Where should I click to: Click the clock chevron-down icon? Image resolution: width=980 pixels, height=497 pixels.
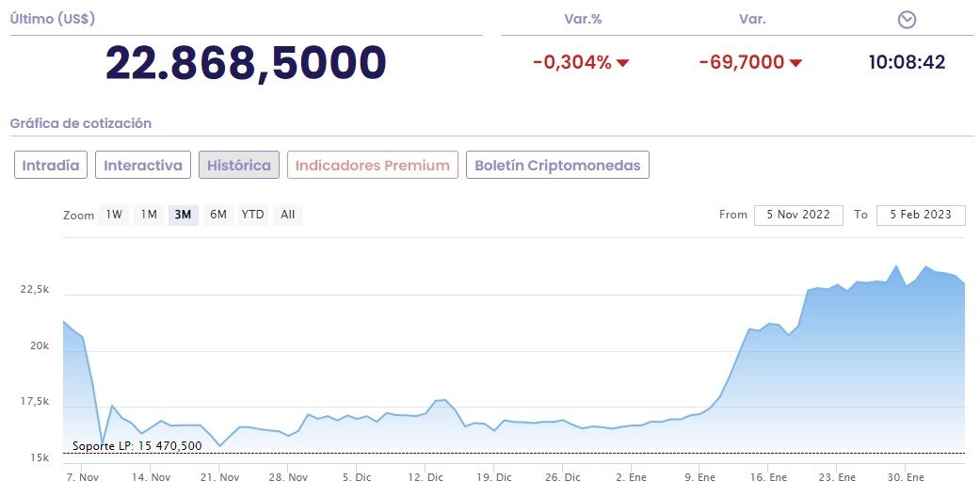tap(907, 20)
